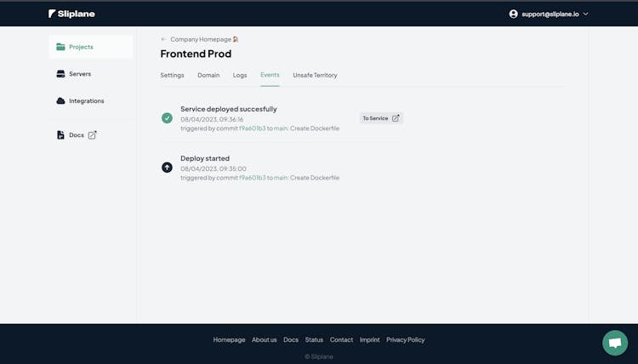The height and width of the screenshot is (364, 638).
Task: Open commit f9a601b3 link in deployed event
Action: tap(252, 128)
